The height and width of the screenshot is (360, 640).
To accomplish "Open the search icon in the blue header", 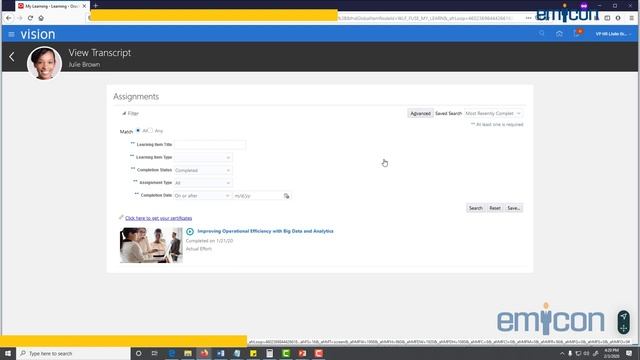I will click(x=542, y=33).
